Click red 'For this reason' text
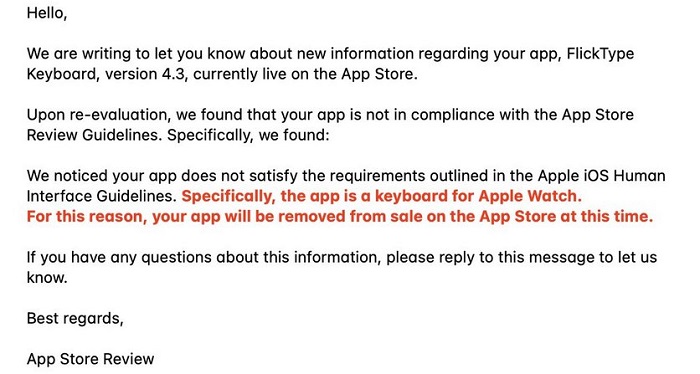Image resolution: width=700 pixels, height=374 pixels. point(87,216)
